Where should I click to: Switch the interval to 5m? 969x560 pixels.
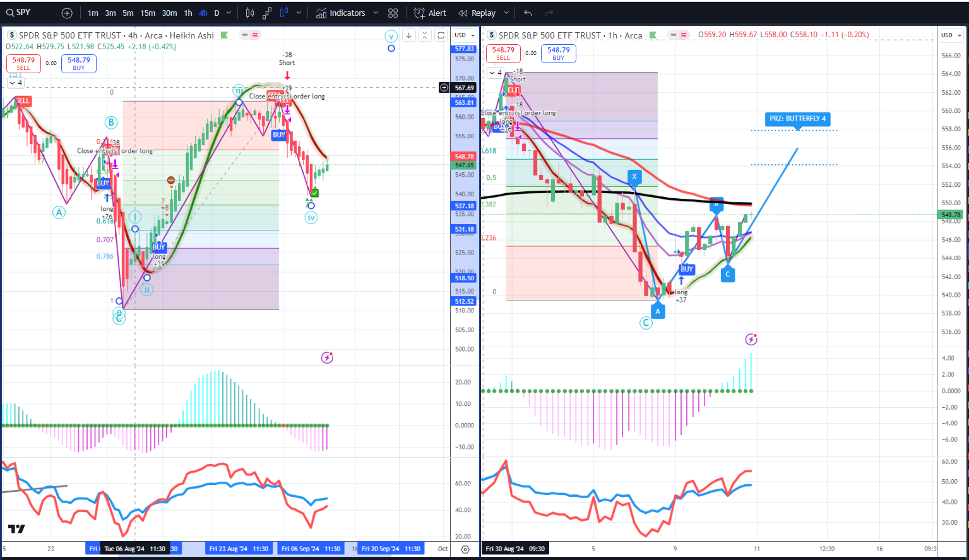pos(128,13)
